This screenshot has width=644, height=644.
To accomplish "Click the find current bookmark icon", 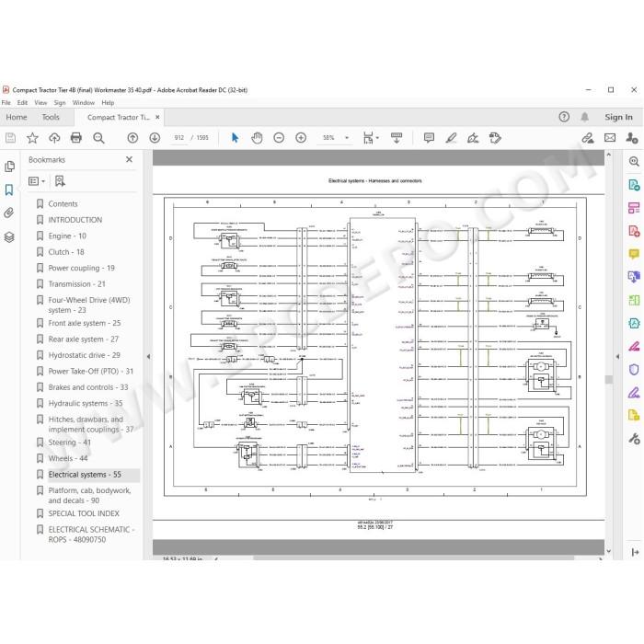I will pyautogui.click(x=60, y=181).
